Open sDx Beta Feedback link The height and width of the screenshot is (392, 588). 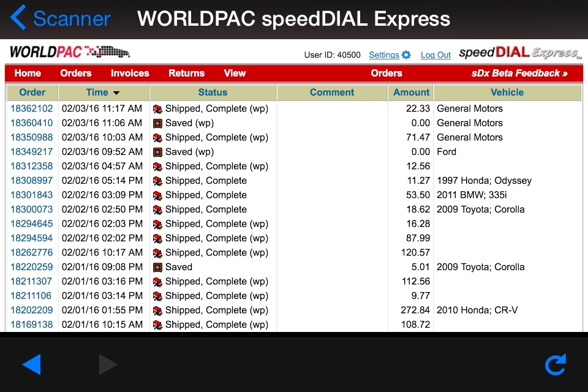pyautogui.click(x=519, y=73)
